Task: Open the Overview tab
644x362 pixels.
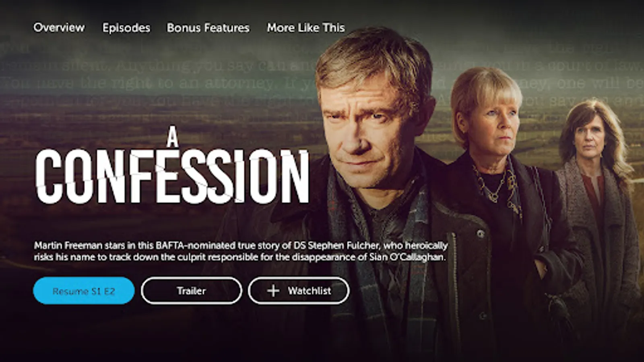Action: pos(59,27)
